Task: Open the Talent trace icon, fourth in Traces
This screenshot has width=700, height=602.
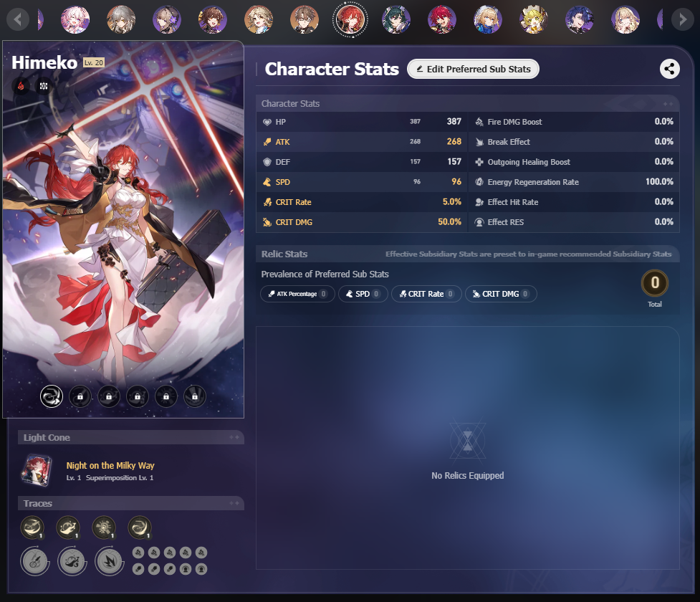Action: pos(139,527)
